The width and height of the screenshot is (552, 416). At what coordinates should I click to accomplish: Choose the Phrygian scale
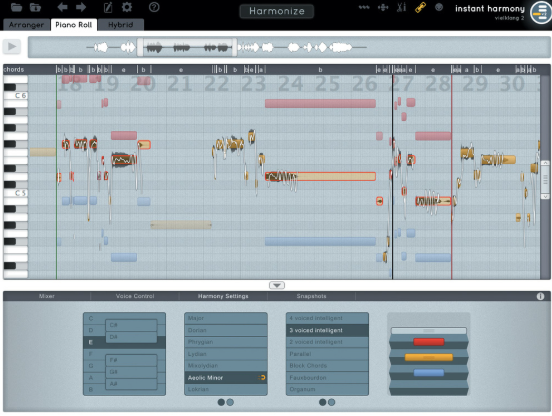point(226,342)
